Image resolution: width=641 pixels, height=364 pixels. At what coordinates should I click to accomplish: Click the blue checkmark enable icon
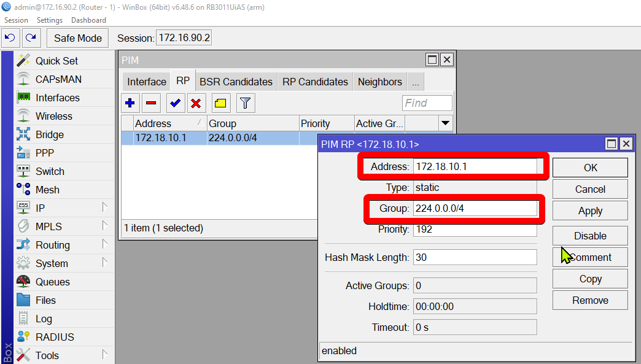175,103
